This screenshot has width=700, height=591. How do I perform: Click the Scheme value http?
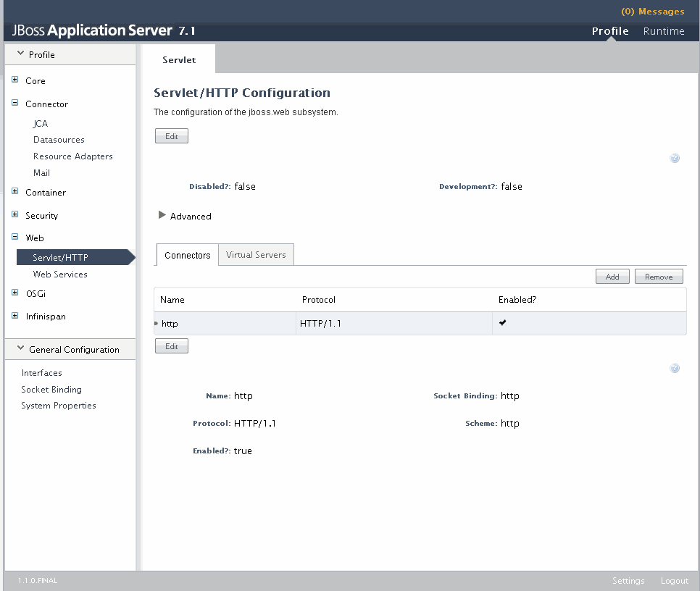[510, 423]
